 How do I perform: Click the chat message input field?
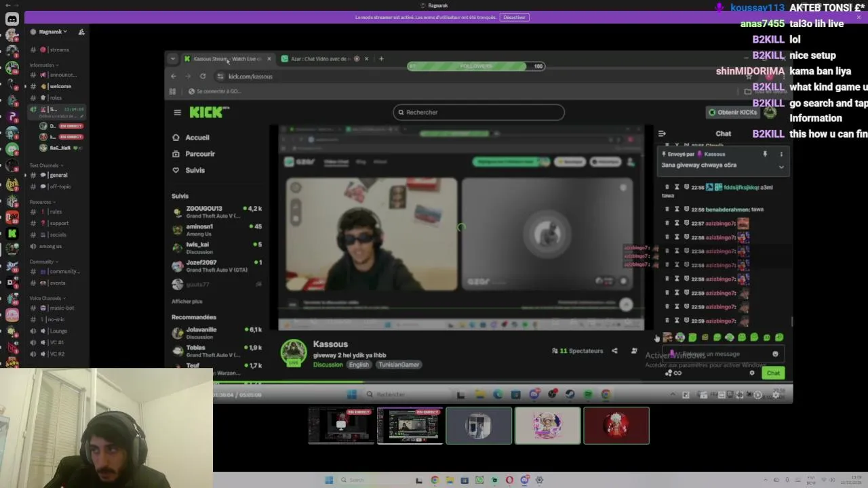click(723, 354)
